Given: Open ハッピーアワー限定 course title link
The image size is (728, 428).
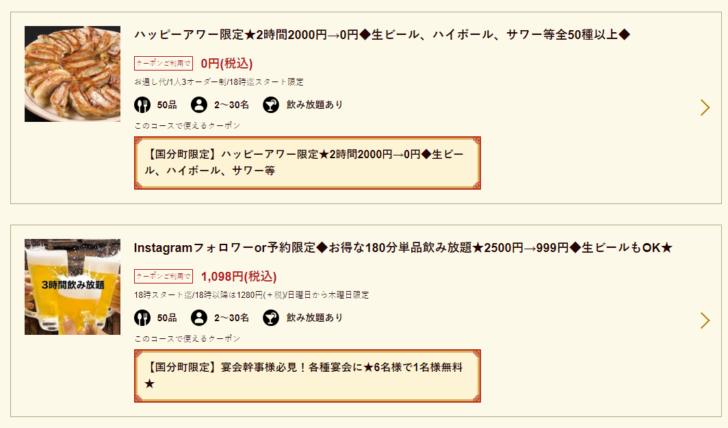Looking at the screenshot, I should 382,35.
